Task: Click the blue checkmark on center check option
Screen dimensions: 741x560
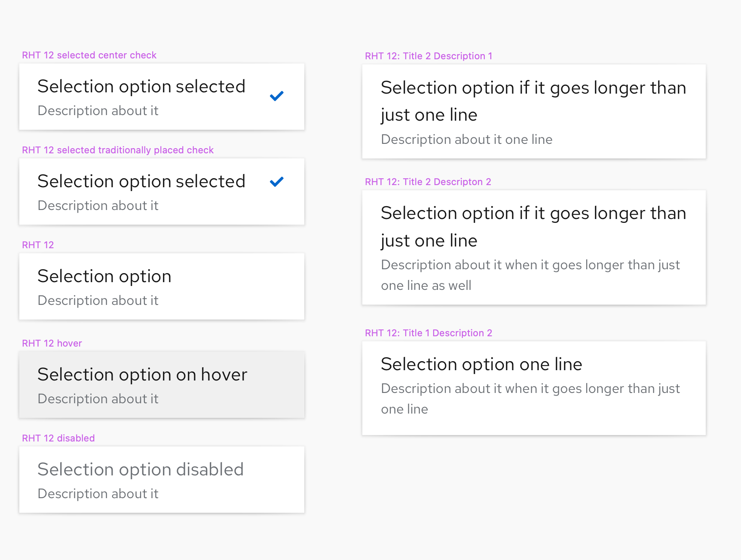Action: click(x=276, y=96)
